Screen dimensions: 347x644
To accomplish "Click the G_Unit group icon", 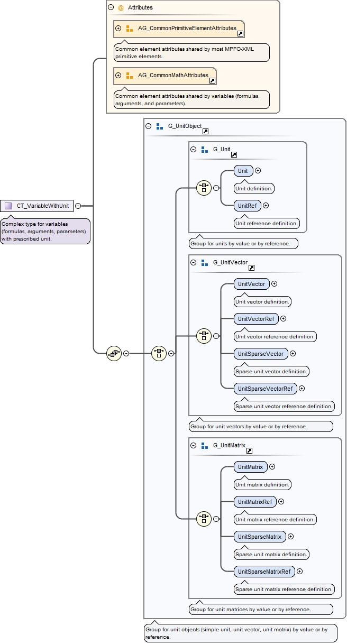I will 204,150.
